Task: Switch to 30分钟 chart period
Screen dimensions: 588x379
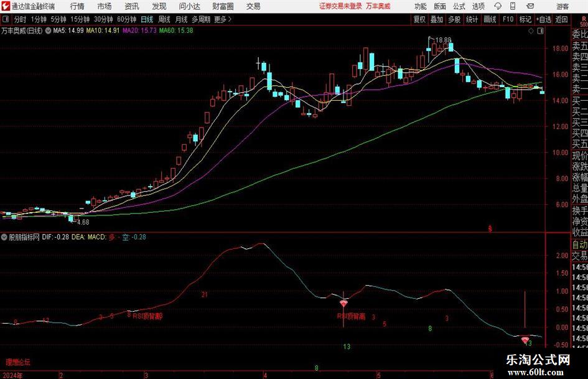Action: click(x=103, y=19)
